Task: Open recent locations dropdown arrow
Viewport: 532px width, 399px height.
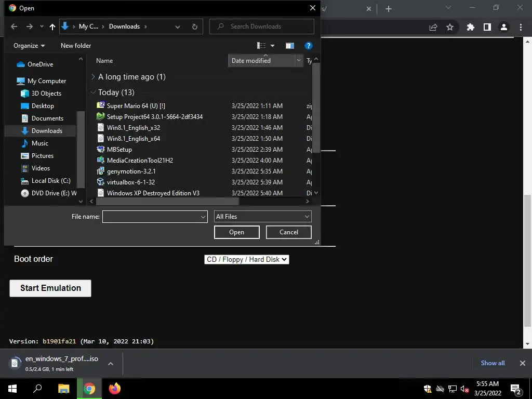Action: pos(42,26)
